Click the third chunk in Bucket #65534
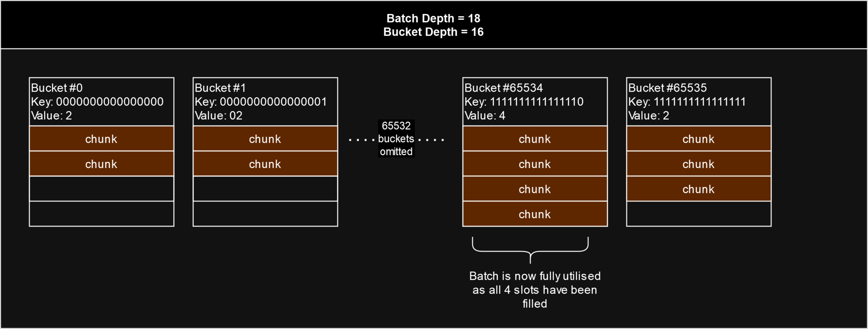The height and width of the screenshot is (329, 868). tap(535, 189)
